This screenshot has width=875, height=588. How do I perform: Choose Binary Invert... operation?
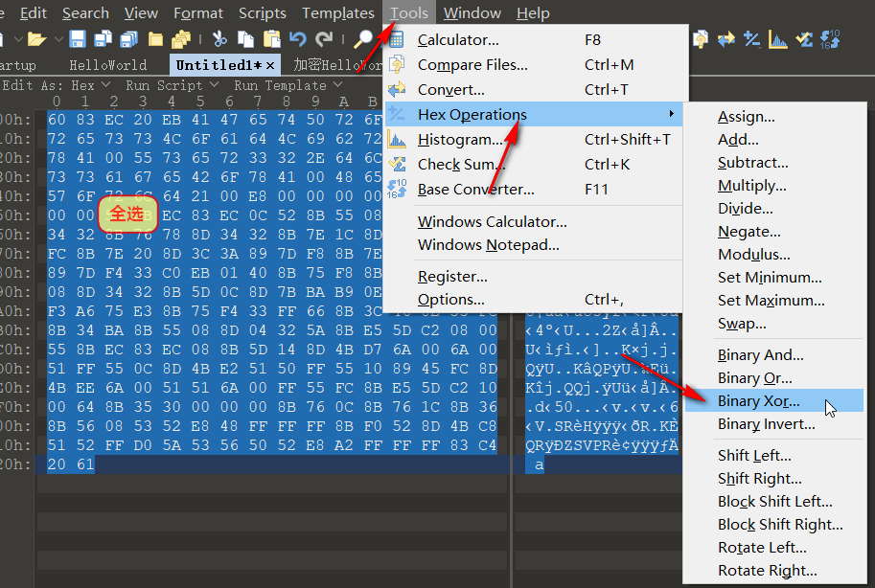[x=774, y=424]
